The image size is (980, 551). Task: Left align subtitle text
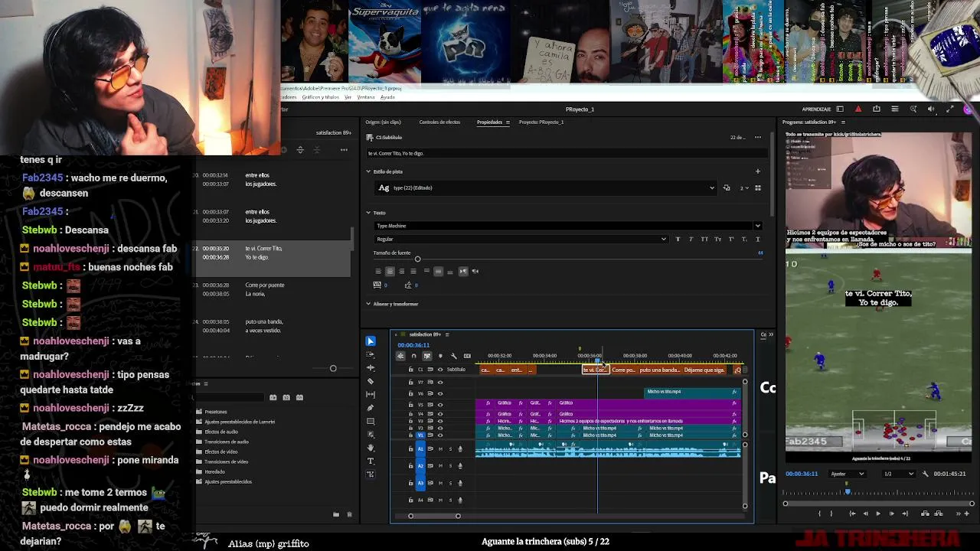tap(377, 271)
